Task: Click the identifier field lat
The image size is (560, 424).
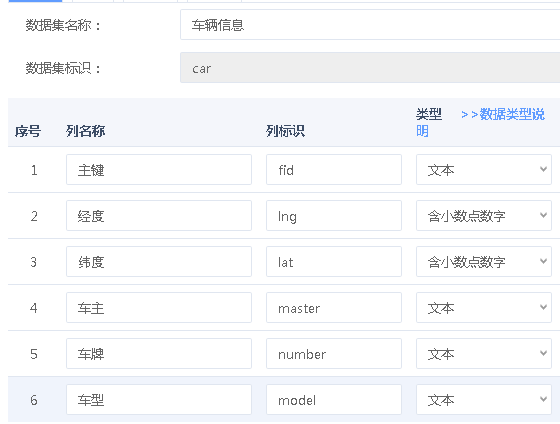Action: click(x=334, y=261)
